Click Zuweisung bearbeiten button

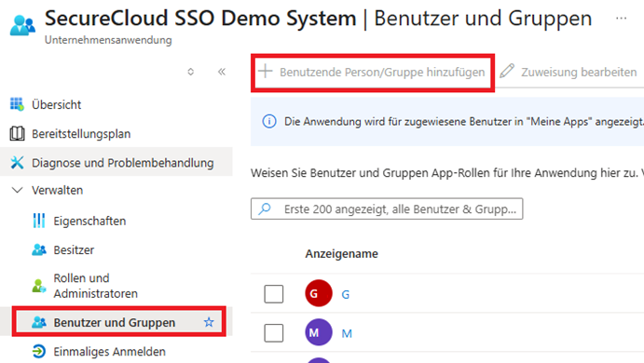[569, 72]
